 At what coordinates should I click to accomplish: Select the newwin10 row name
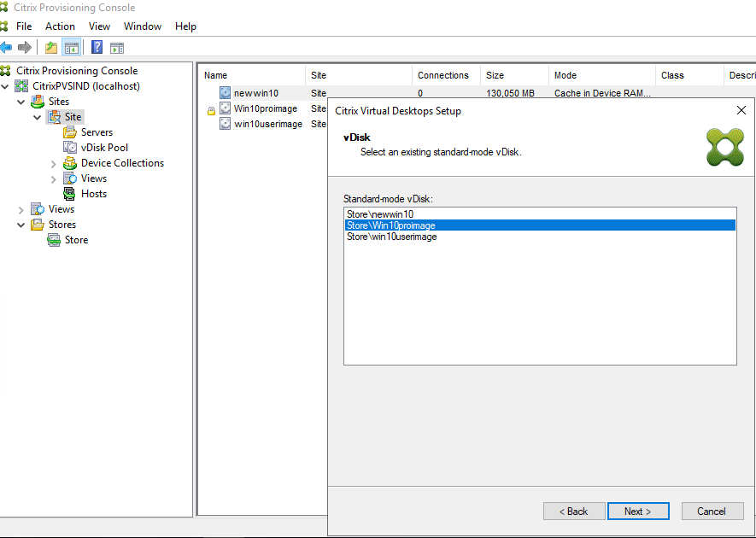pos(256,93)
